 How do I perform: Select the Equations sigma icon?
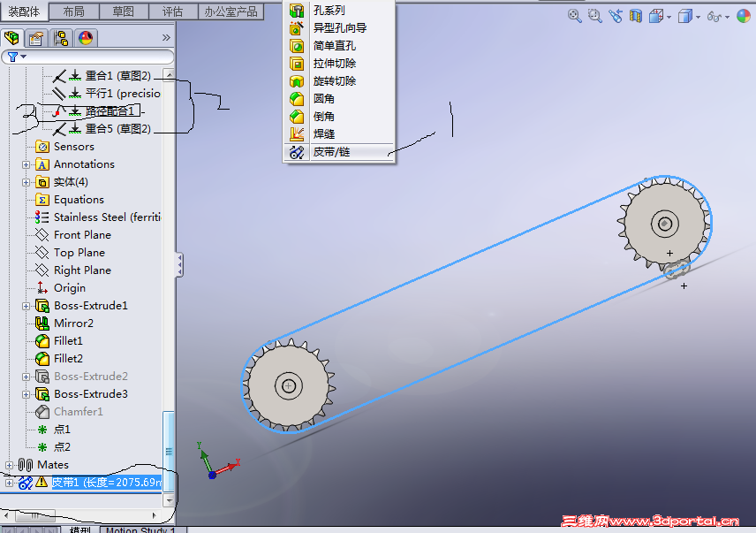tap(42, 200)
